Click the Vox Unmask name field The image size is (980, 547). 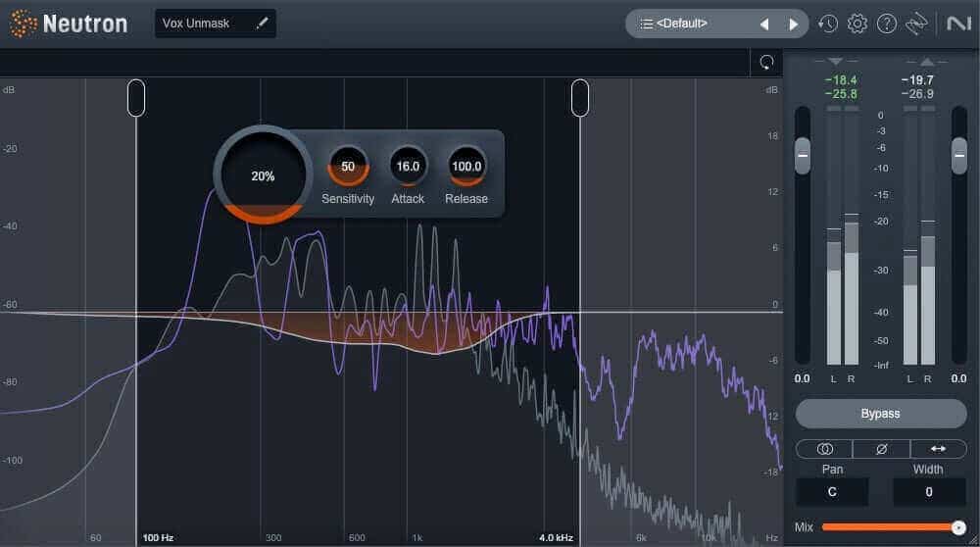(215, 24)
